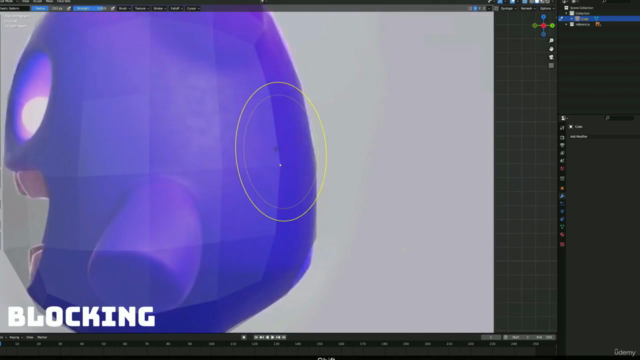The width and height of the screenshot is (640, 360).
Task: Toggle pressure sensitivity for Radius
Action: click(x=68, y=8)
